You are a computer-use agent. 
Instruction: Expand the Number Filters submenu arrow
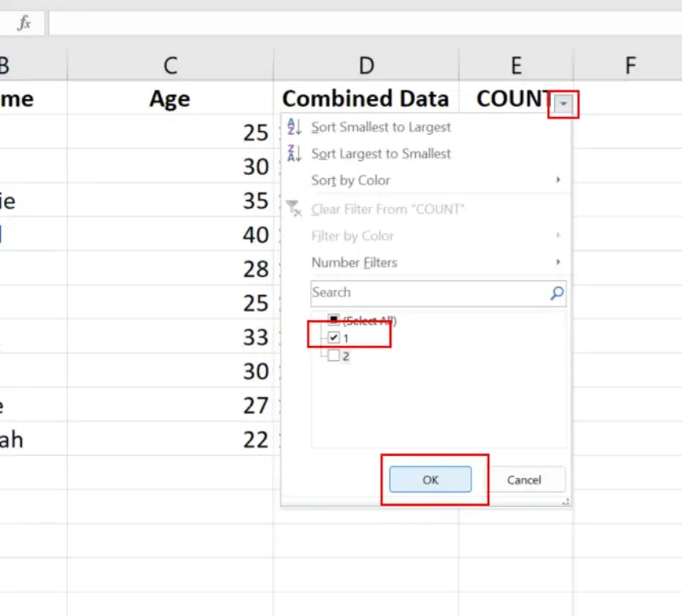coord(558,262)
